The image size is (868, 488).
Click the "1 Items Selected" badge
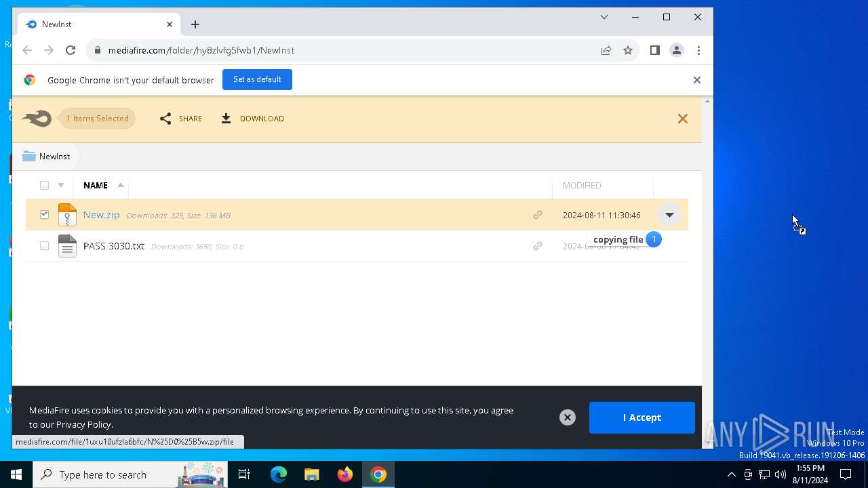pos(97,119)
